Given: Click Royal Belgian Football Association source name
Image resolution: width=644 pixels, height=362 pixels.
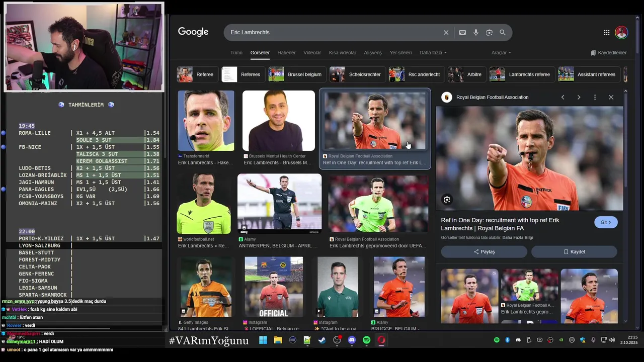Looking at the screenshot, I should (492, 98).
